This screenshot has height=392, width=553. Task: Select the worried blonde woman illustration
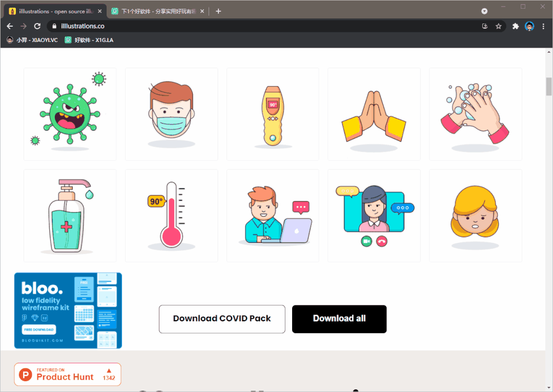tap(476, 216)
